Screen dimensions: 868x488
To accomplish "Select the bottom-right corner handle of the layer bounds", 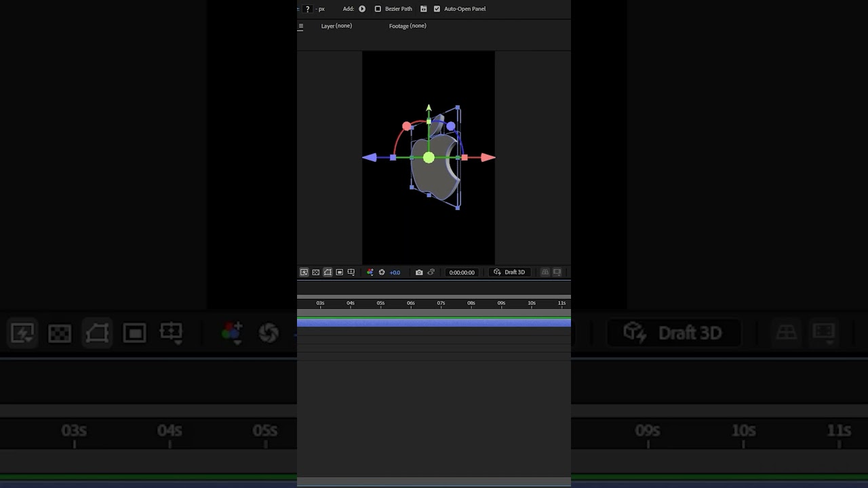I will coord(458,207).
